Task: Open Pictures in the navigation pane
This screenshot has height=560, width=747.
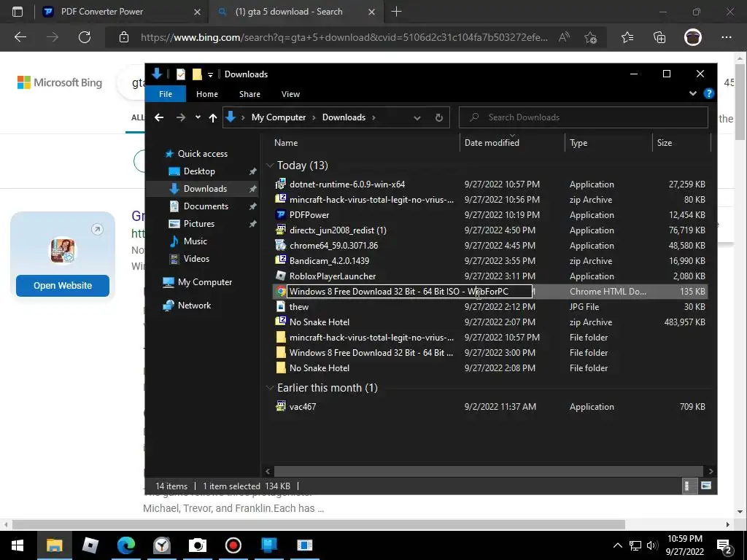Action: tap(198, 224)
